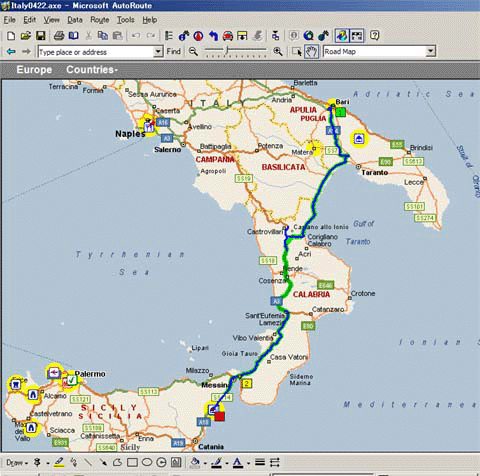Select the yellow highlighter drawing tool
Viewport: 480px width, 476px height.
pos(59,462)
